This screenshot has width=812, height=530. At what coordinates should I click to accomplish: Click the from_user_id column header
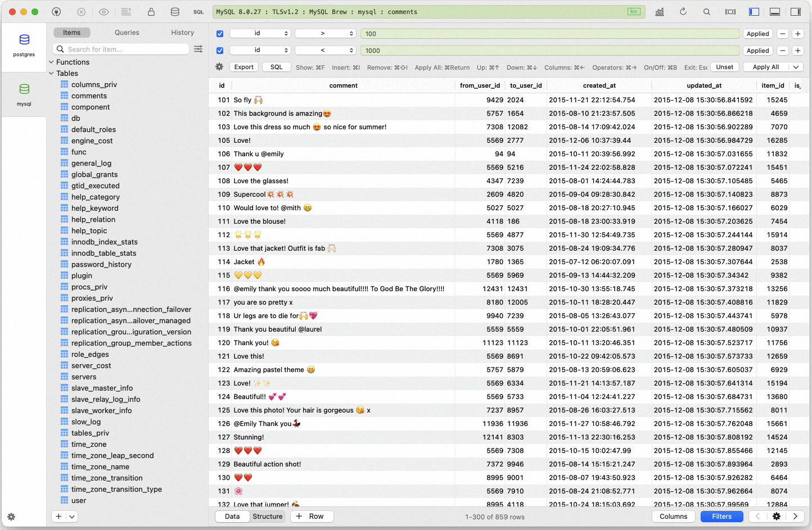[480, 85]
